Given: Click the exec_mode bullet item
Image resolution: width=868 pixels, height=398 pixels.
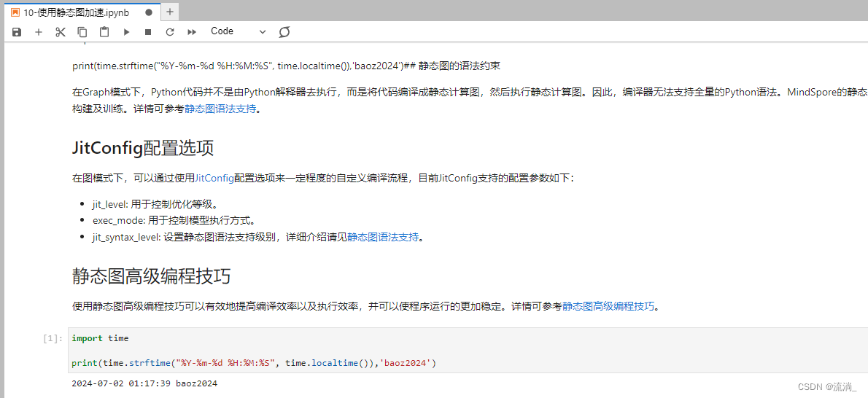Looking at the screenshot, I should [174, 221].
